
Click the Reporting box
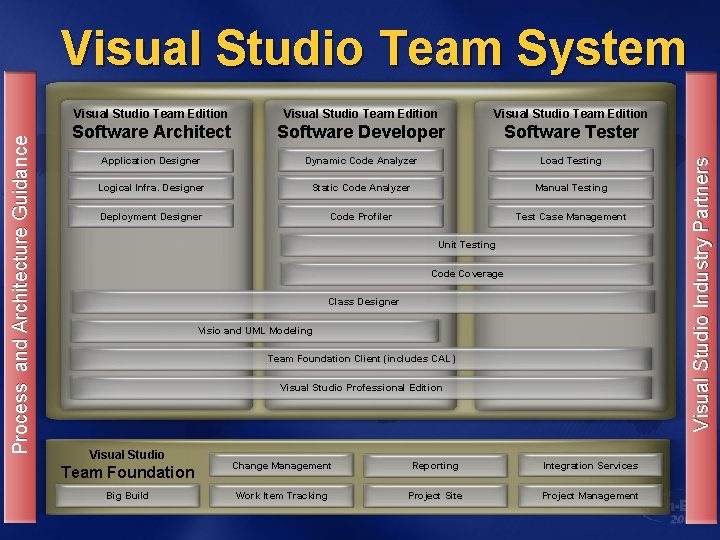435,466
